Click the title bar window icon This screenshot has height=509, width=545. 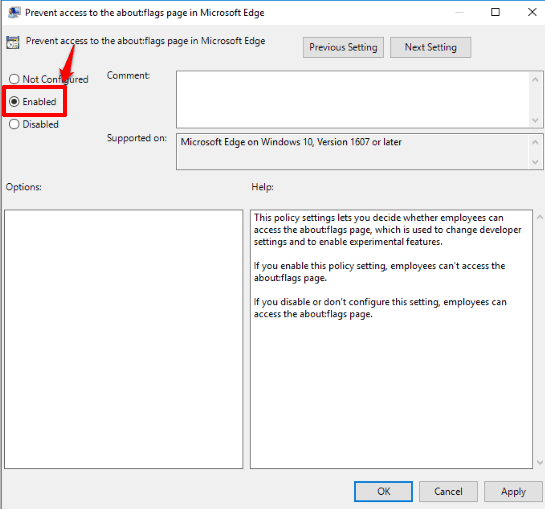tap(14, 13)
